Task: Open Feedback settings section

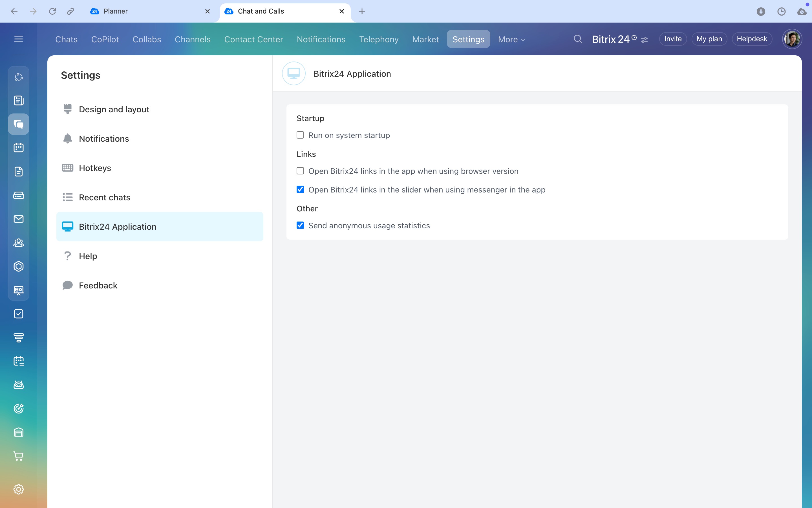Action: point(160,286)
